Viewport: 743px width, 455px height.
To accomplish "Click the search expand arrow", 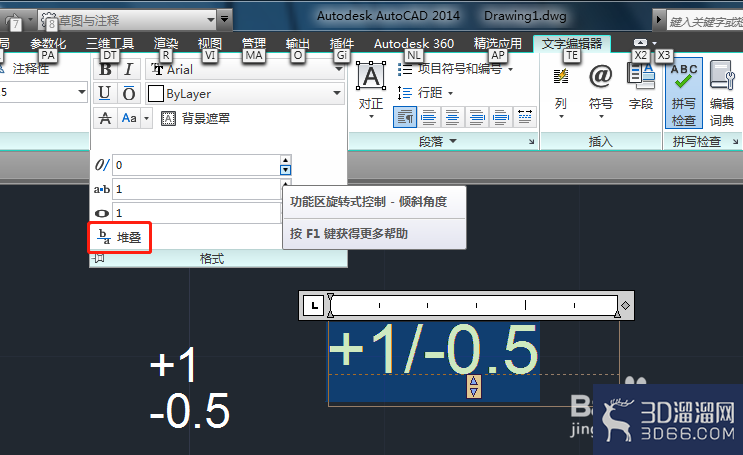I will click(658, 20).
